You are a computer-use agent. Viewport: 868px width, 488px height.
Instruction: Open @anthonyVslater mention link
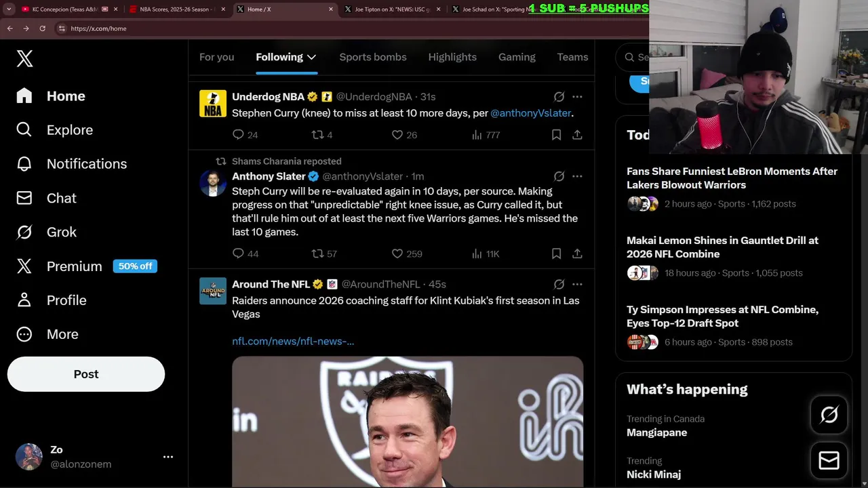[530, 113]
